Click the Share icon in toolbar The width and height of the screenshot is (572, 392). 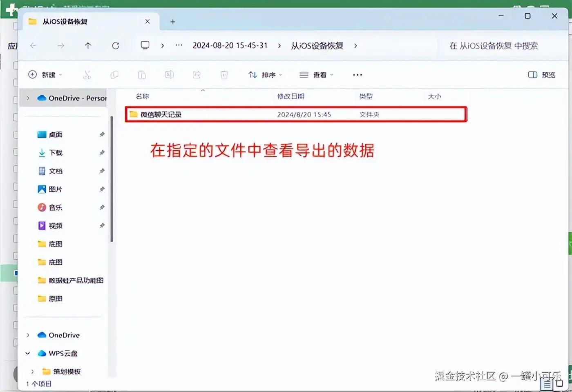tap(197, 75)
